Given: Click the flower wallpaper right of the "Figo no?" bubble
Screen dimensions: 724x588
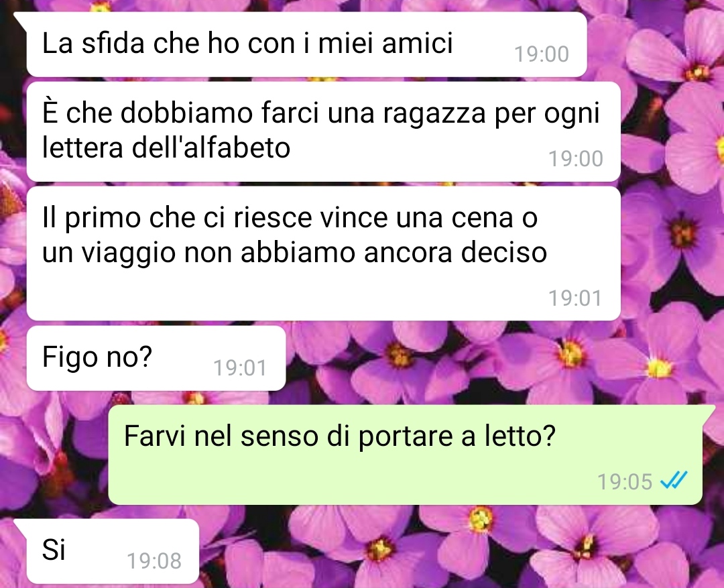Looking at the screenshot, I should pyautogui.click(x=462, y=359).
